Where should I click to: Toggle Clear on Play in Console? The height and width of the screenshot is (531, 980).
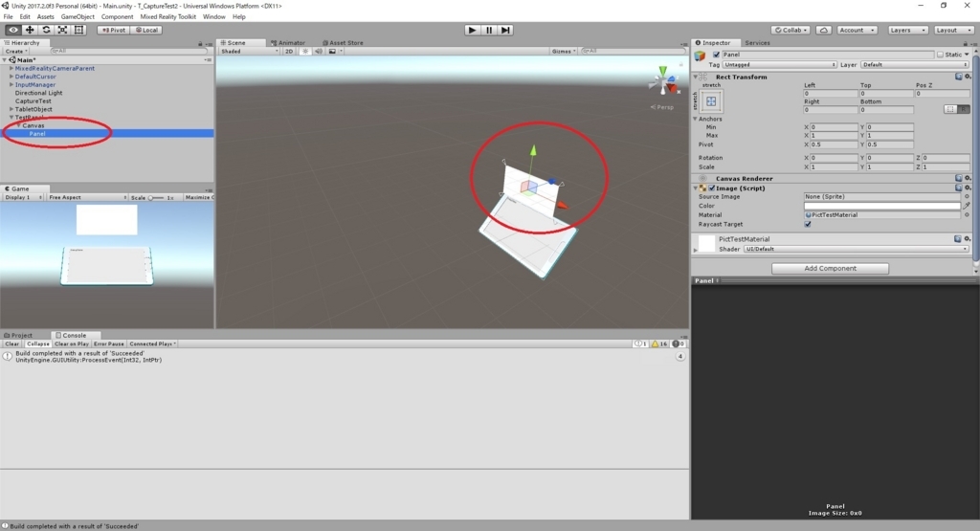pos(72,344)
